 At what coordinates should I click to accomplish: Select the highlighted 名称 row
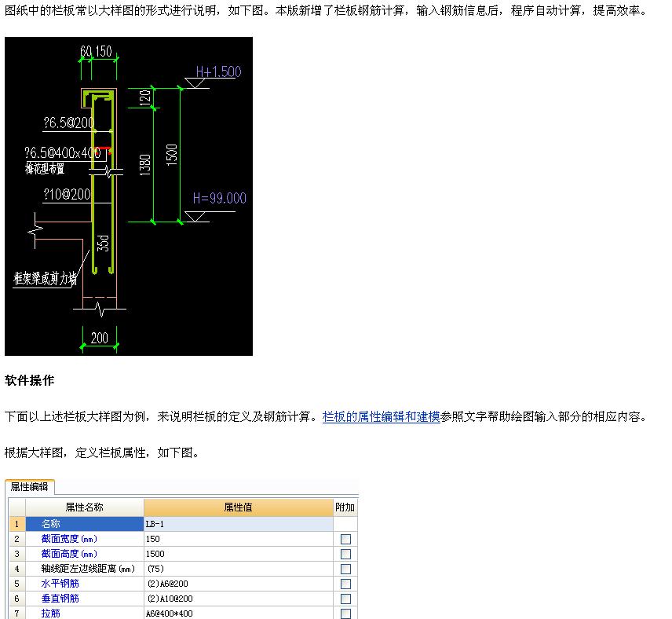pos(118,524)
